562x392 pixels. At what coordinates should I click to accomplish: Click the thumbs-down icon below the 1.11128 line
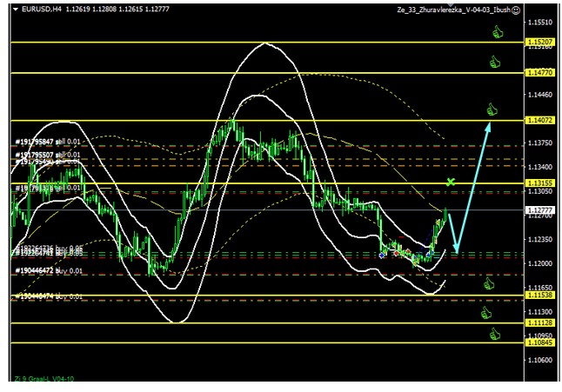point(495,333)
